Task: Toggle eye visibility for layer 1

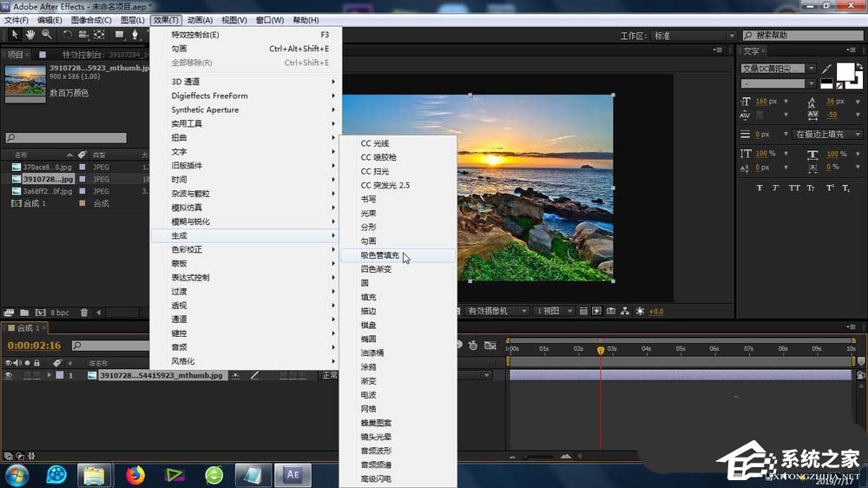Action: coord(9,376)
